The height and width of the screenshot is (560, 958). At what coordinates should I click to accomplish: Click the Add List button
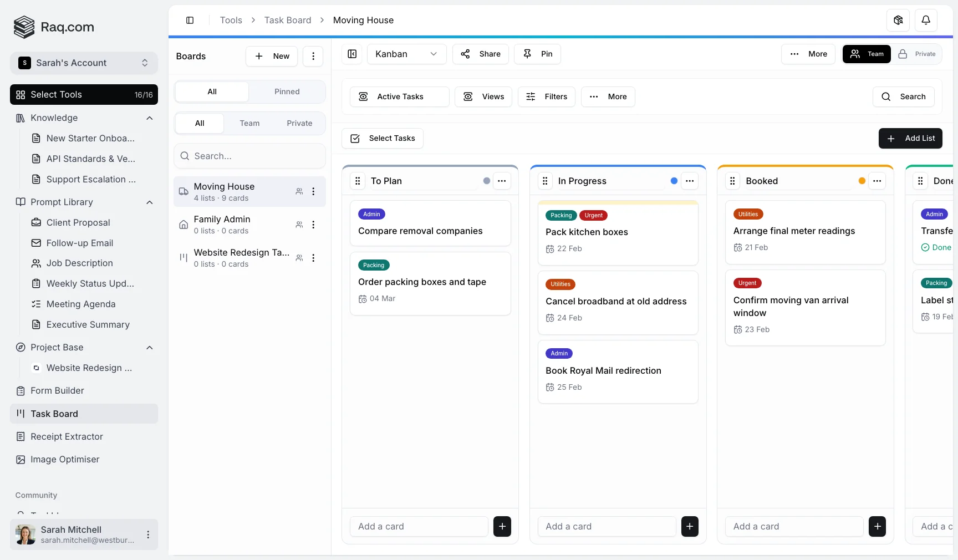(910, 139)
